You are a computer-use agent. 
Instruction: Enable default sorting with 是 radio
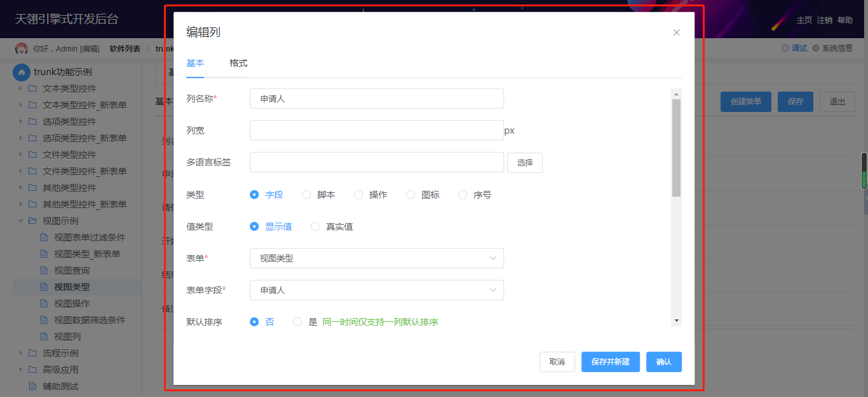pyautogui.click(x=297, y=322)
